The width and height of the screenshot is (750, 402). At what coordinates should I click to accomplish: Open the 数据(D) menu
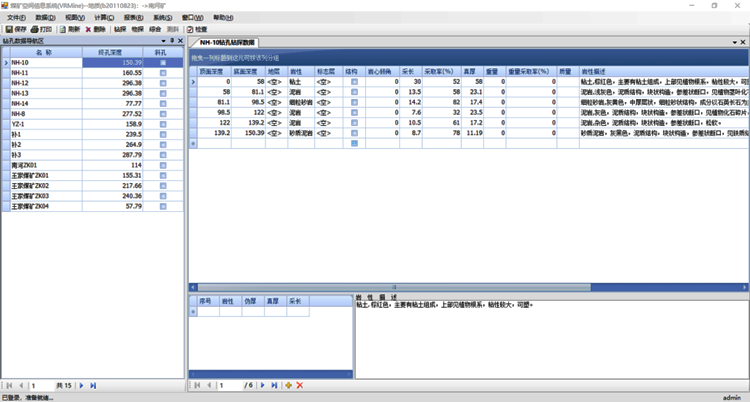pos(45,18)
